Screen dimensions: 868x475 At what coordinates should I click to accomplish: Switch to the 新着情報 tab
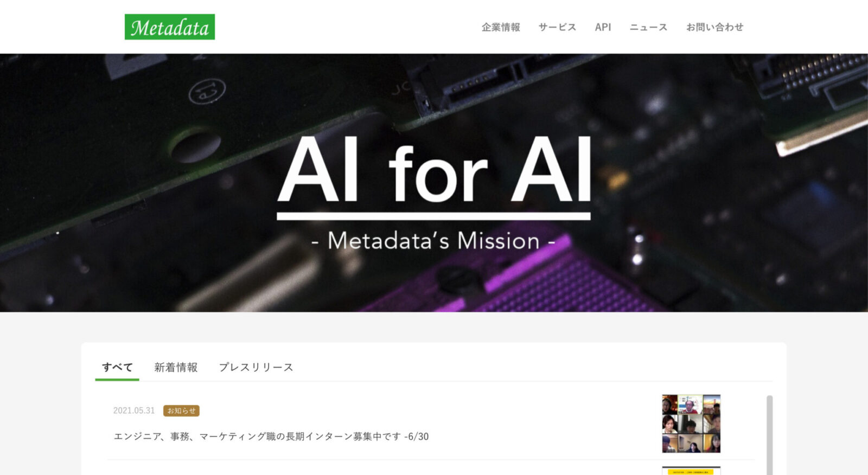pos(176,367)
